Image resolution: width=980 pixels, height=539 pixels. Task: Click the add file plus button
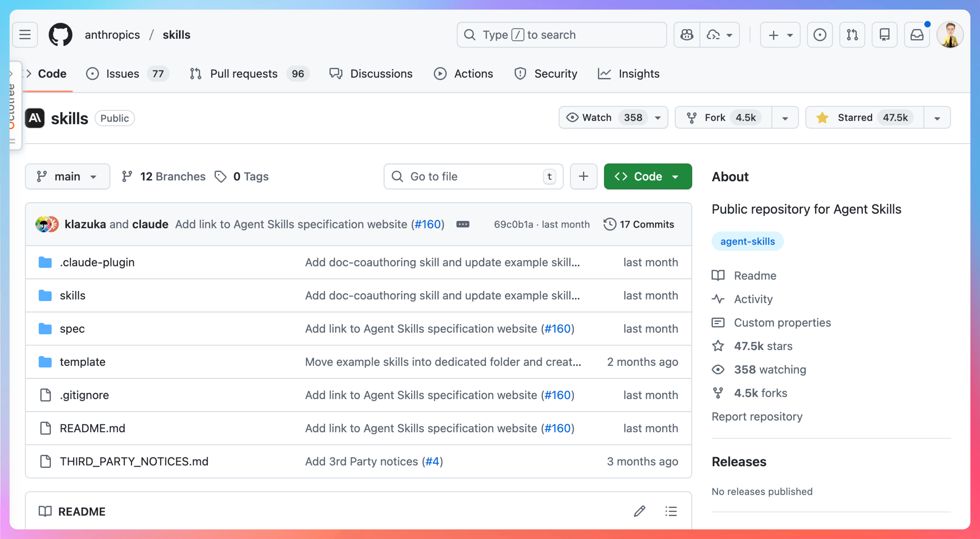coord(583,176)
